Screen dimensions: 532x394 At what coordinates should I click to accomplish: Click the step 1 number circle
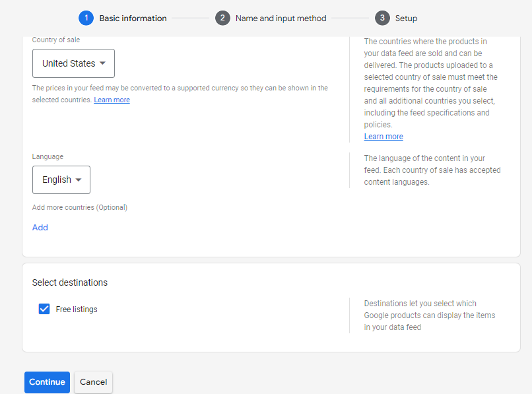[86, 18]
